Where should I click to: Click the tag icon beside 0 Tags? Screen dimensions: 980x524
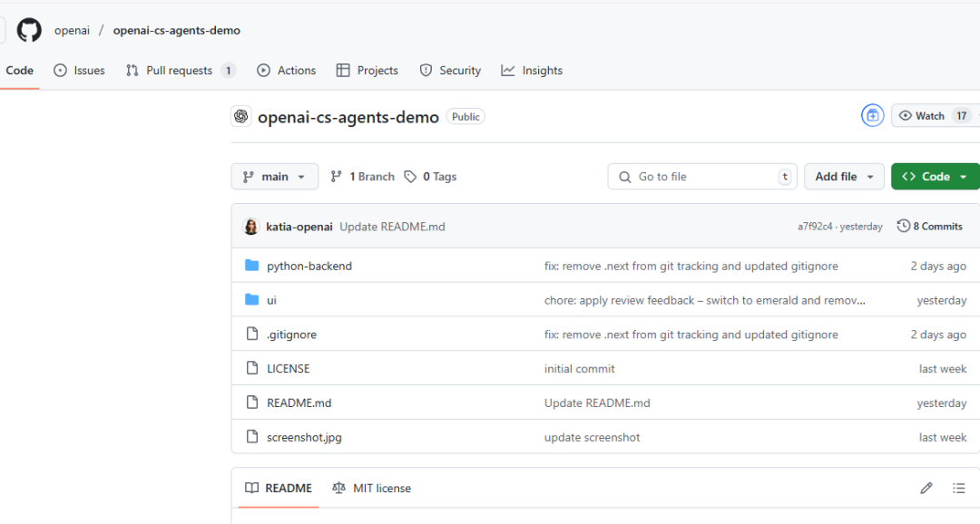(x=410, y=177)
